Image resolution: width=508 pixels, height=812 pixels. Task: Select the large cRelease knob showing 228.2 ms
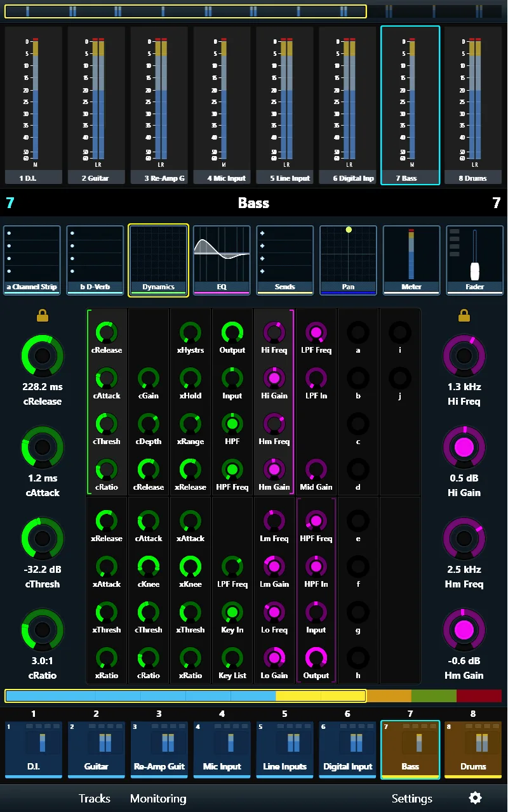43,356
